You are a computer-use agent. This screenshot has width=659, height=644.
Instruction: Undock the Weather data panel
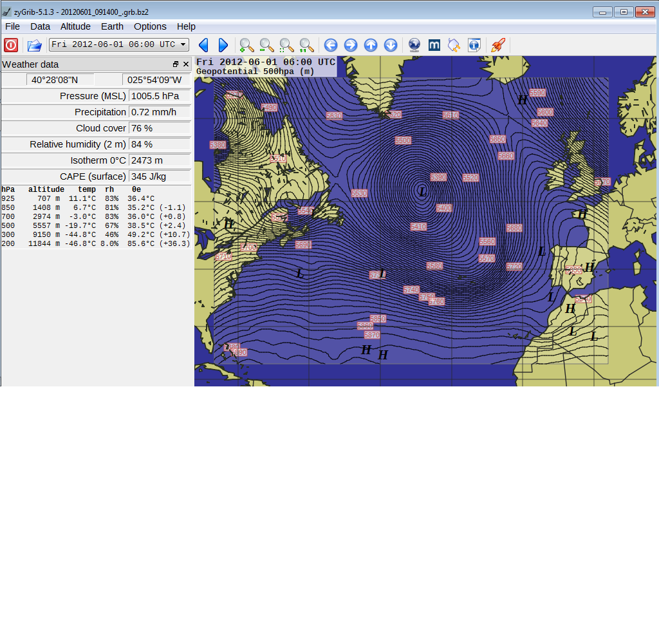[x=176, y=64]
